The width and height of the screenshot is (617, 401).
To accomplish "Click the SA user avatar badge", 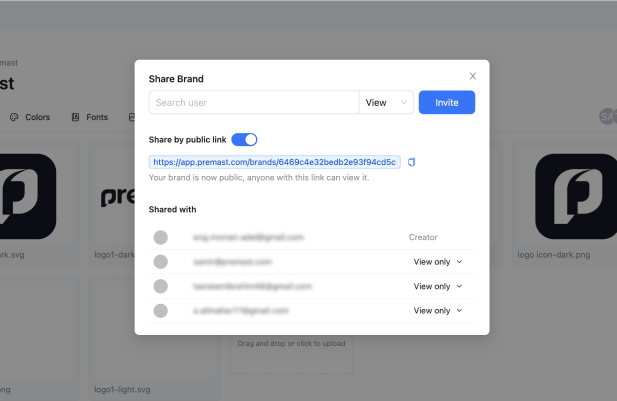I will pos(606,116).
